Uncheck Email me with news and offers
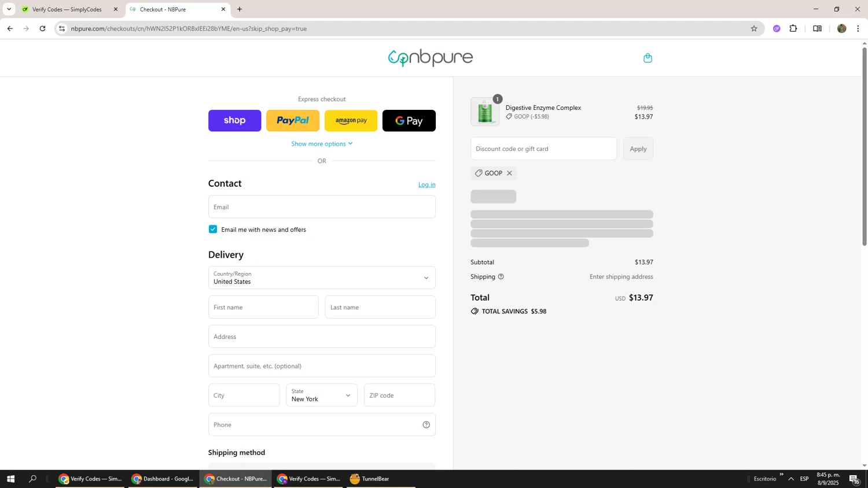The height and width of the screenshot is (488, 868). click(213, 230)
